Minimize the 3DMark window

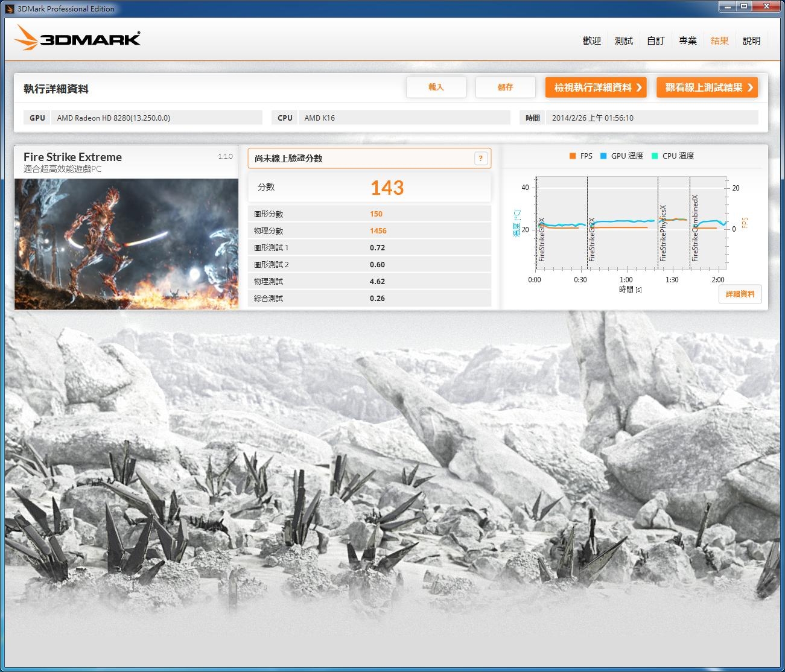point(727,7)
